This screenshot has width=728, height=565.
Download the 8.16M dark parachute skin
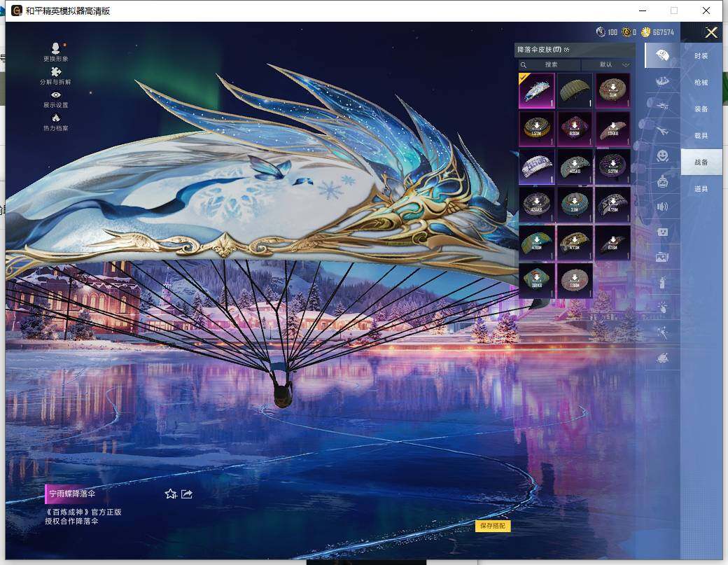[x=613, y=243]
